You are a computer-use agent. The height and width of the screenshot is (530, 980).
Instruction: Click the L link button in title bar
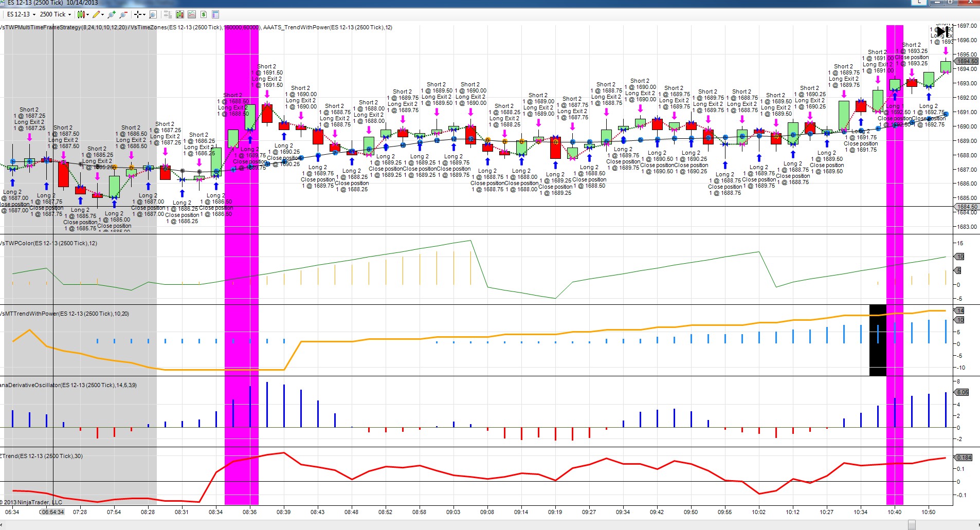[919, 3]
